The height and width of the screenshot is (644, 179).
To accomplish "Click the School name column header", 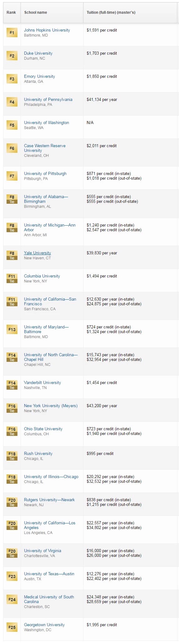I will (36, 12).
